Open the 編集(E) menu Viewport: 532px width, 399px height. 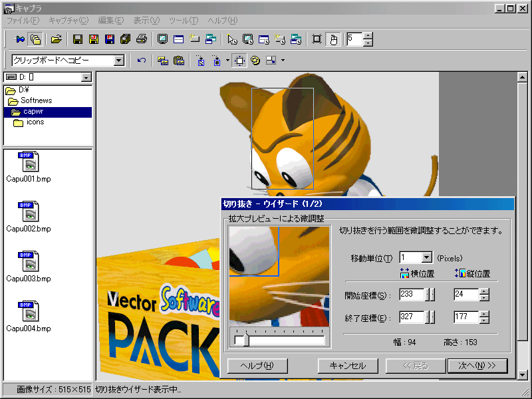coord(111,21)
